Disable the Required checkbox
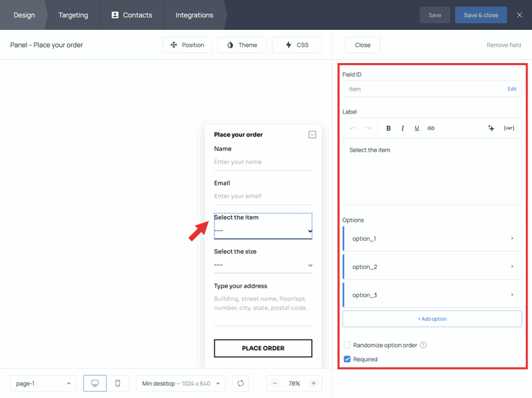The image size is (532, 398). point(347,359)
